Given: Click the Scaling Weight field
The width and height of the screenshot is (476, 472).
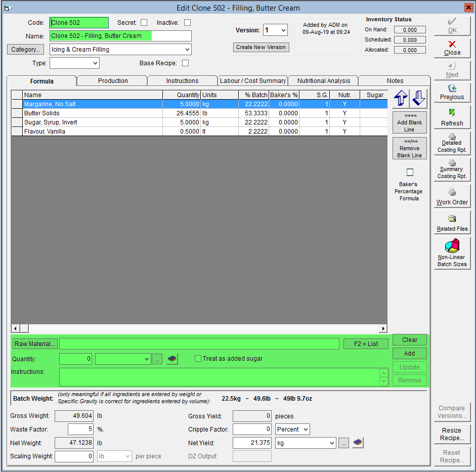Looking at the screenshot, I should click(x=74, y=456).
